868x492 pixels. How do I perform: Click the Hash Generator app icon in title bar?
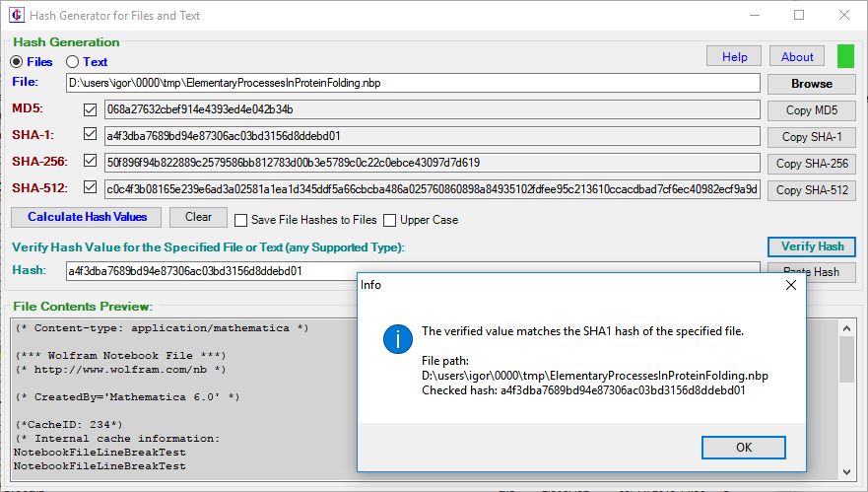(18, 15)
